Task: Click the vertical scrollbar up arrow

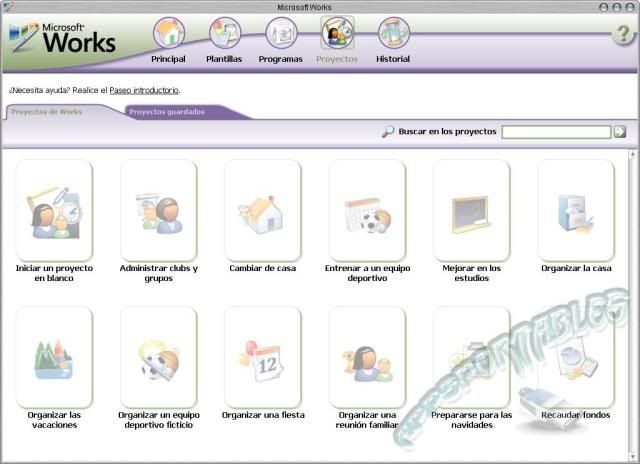Action: [632, 154]
